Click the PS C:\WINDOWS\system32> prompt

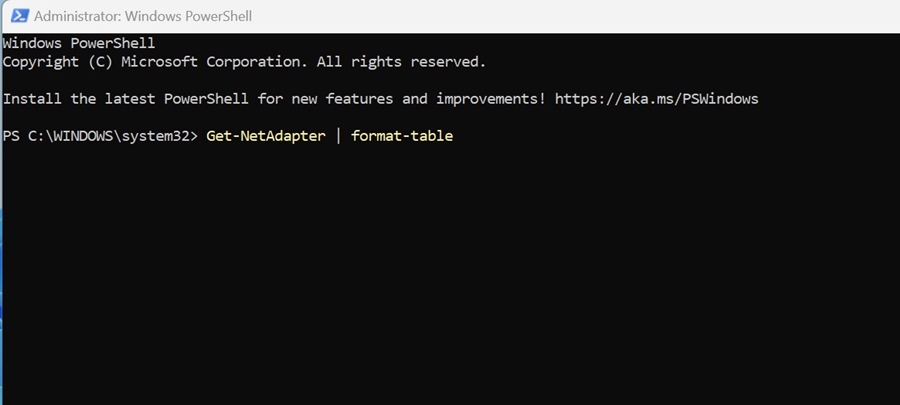coord(101,135)
